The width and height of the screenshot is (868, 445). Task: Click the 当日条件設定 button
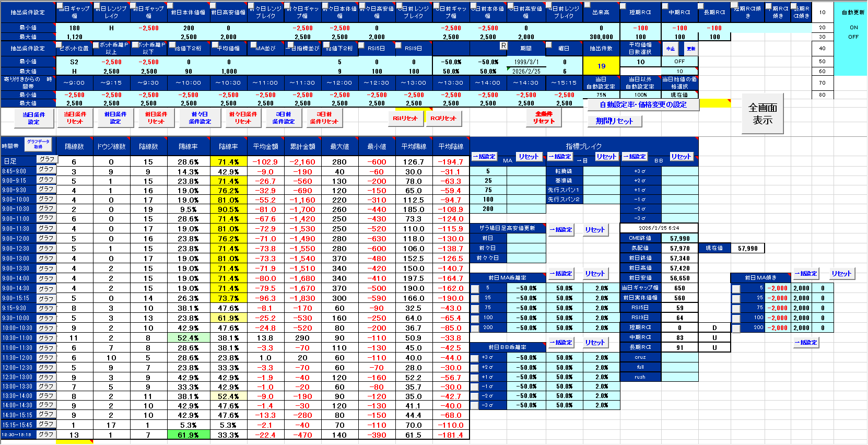33,118
